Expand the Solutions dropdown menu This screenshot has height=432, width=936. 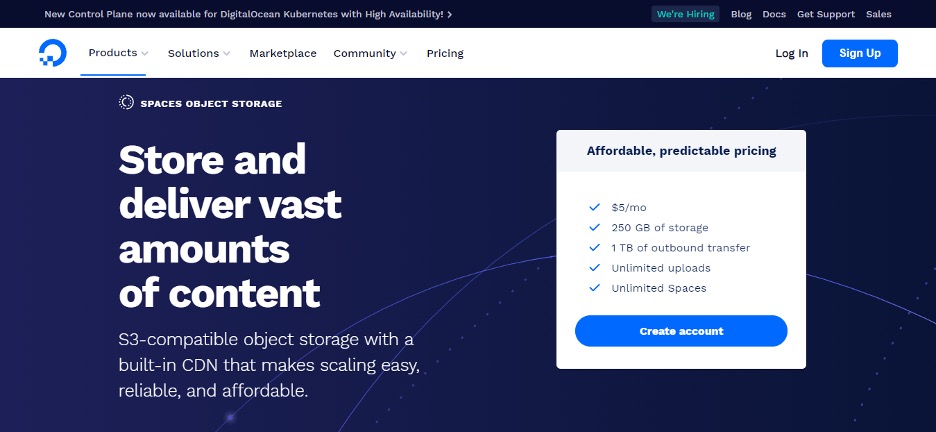point(198,54)
